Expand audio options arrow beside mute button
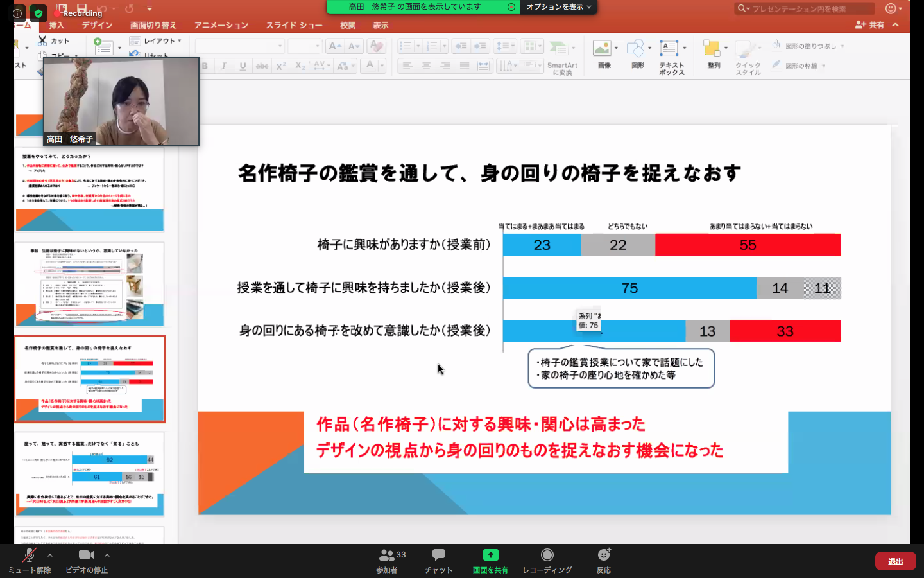 point(50,556)
